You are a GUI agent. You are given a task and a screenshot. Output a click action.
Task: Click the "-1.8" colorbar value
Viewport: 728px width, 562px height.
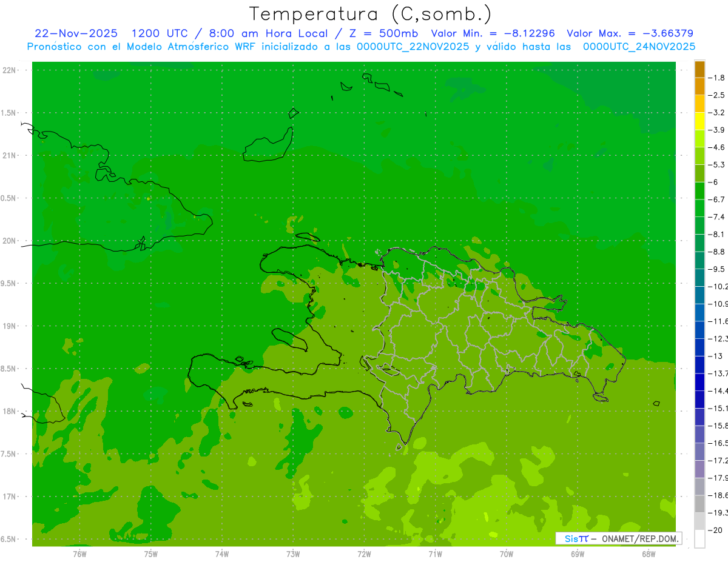[x=716, y=78]
